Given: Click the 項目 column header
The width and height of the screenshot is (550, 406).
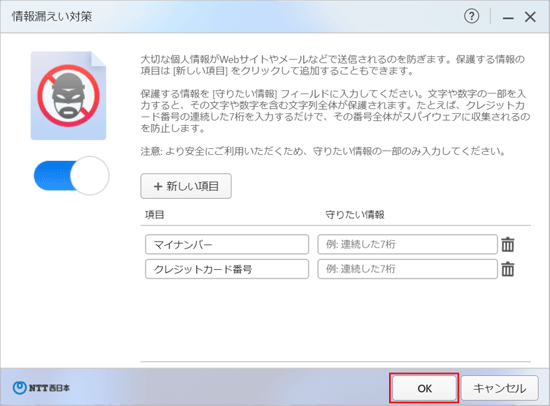Looking at the screenshot, I should click(154, 214).
